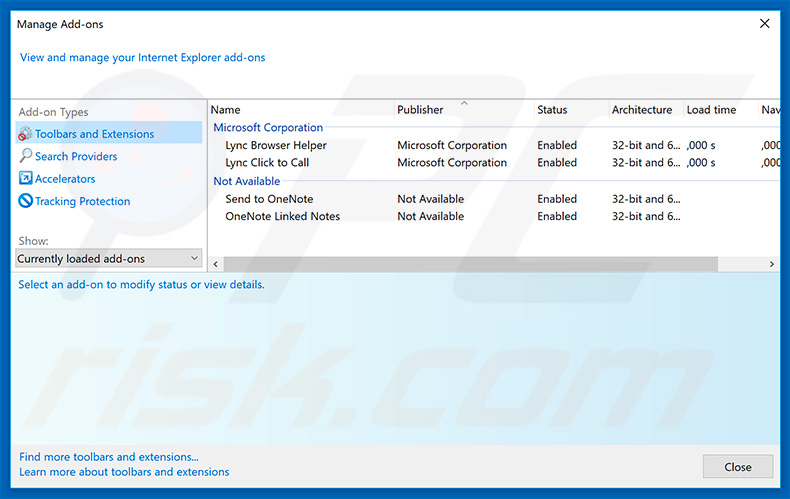Click Microsoft Corporation publisher of Lync Click to Call
Screen dimensions: 790x499
[x=452, y=162]
